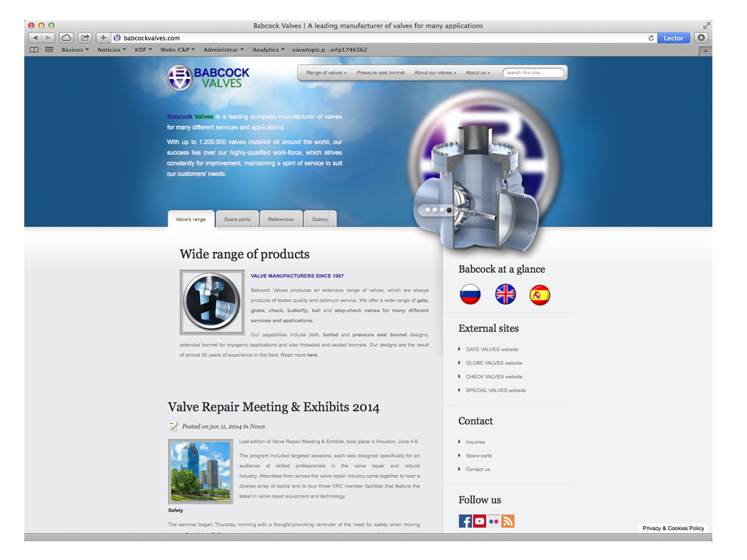
Task: Click the Contact us link
Action: point(478,469)
